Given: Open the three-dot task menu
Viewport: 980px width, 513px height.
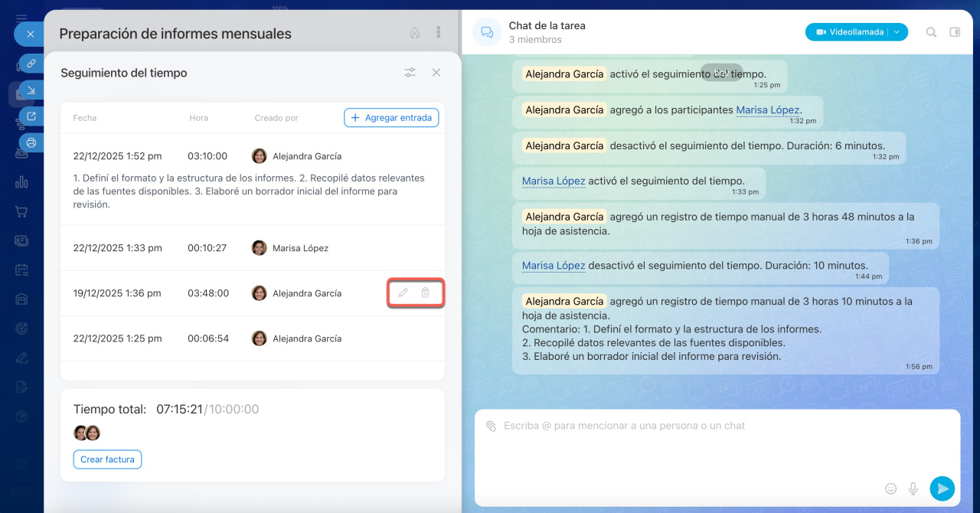Looking at the screenshot, I should [x=438, y=33].
